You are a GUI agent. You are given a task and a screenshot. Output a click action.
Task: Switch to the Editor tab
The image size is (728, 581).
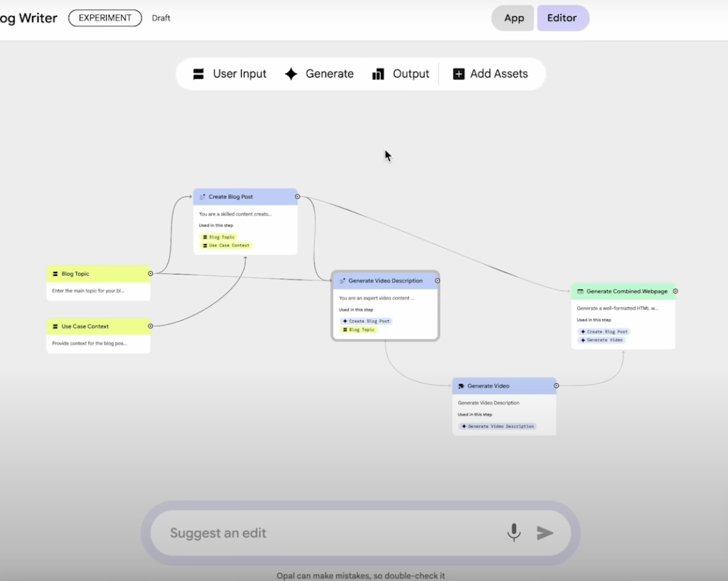click(x=563, y=18)
